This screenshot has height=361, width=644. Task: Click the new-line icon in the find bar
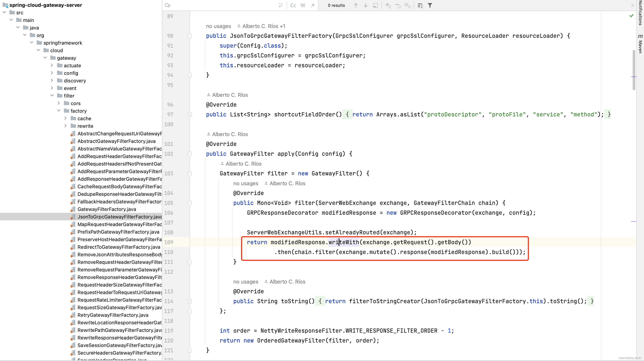[x=281, y=5]
